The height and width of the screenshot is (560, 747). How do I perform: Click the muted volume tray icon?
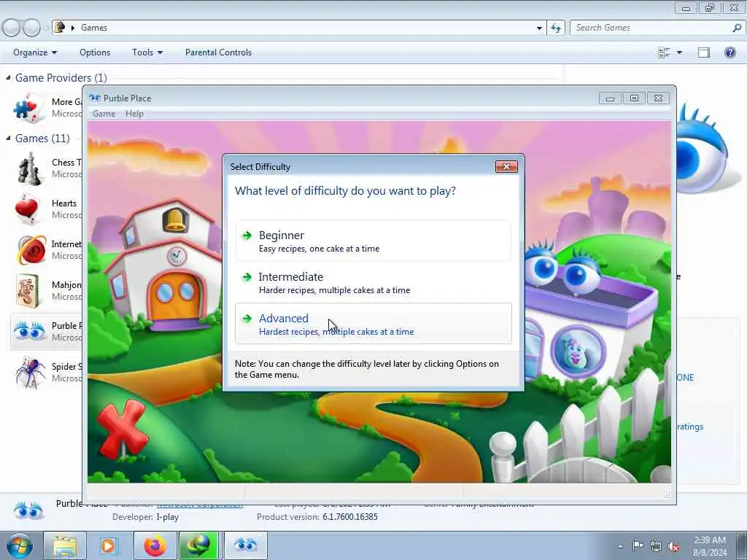673,546
